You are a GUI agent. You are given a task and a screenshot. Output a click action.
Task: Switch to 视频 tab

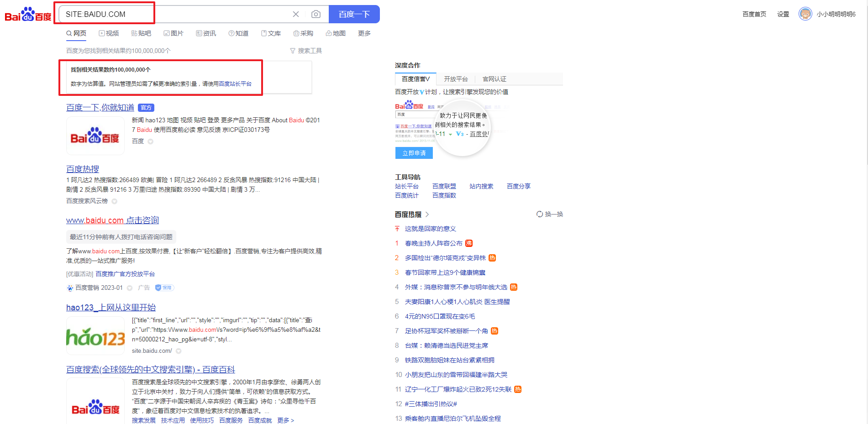point(109,33)
